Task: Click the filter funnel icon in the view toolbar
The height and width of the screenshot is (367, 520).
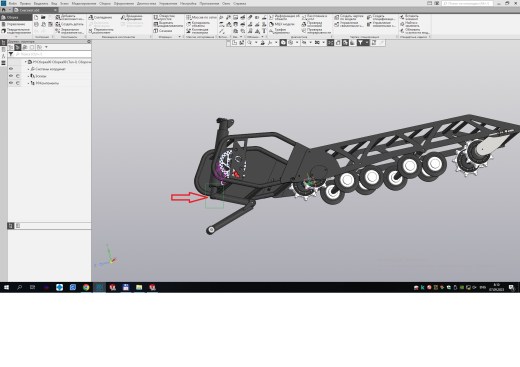Action: (x=360, y=43)
